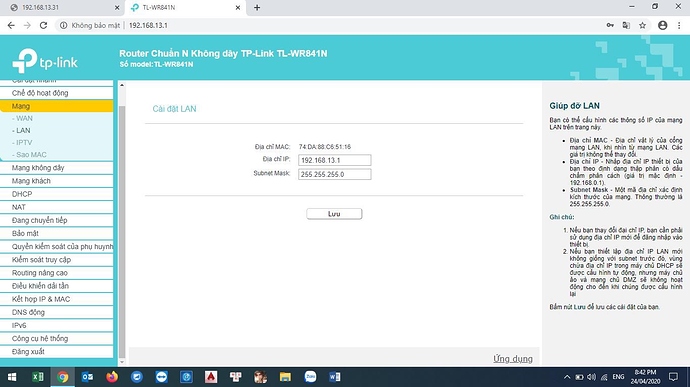Open Excel from the taskbar

[x=37, y=377]
